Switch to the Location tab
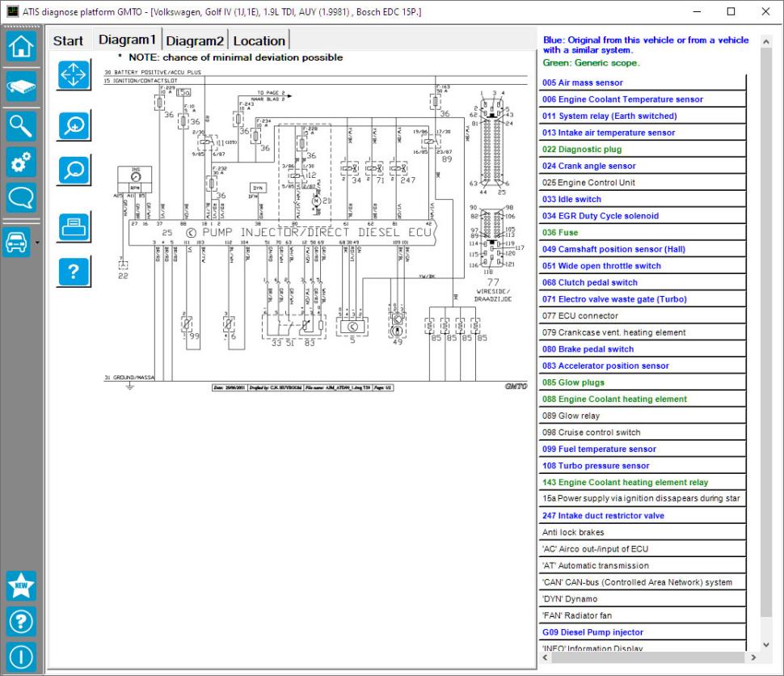784x676 pixels. click(x=259, y=40)
